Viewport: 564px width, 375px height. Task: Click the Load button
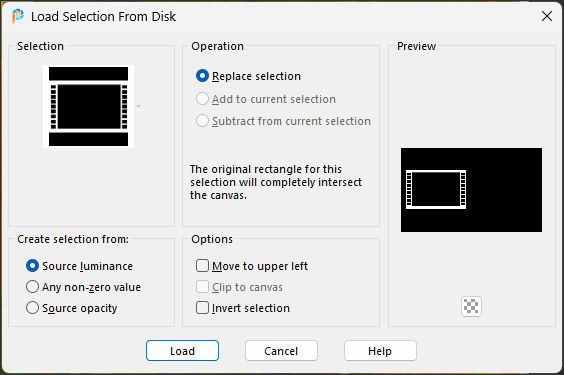coord(182,351)
